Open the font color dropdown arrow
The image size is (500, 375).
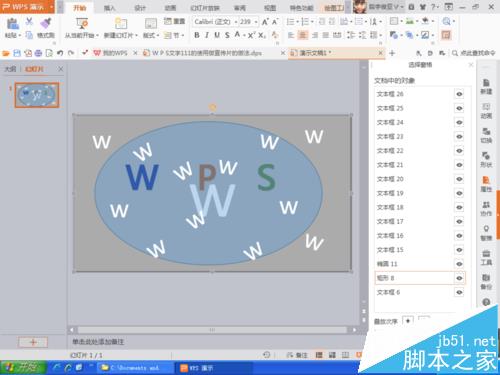244,35
